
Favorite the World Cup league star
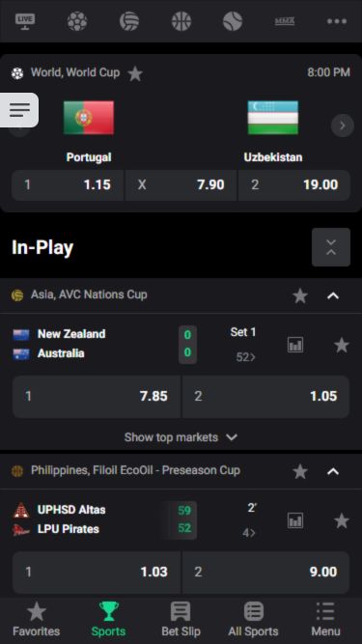pos(135,73)
